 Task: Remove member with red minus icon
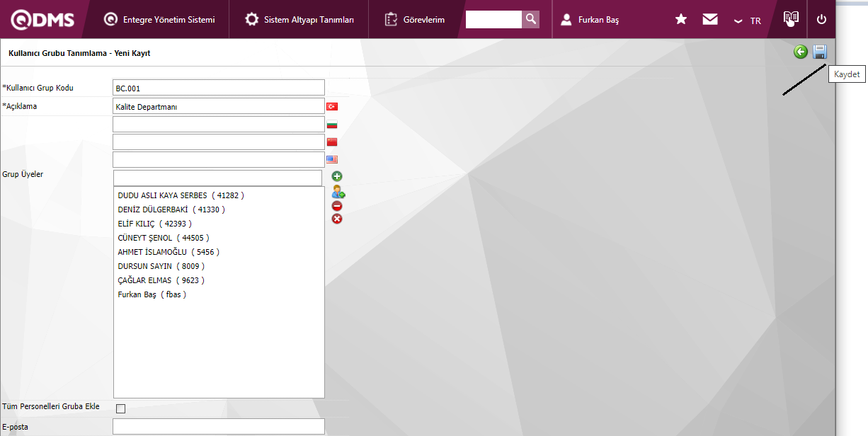pyautogui.click(x=337, y=206)
